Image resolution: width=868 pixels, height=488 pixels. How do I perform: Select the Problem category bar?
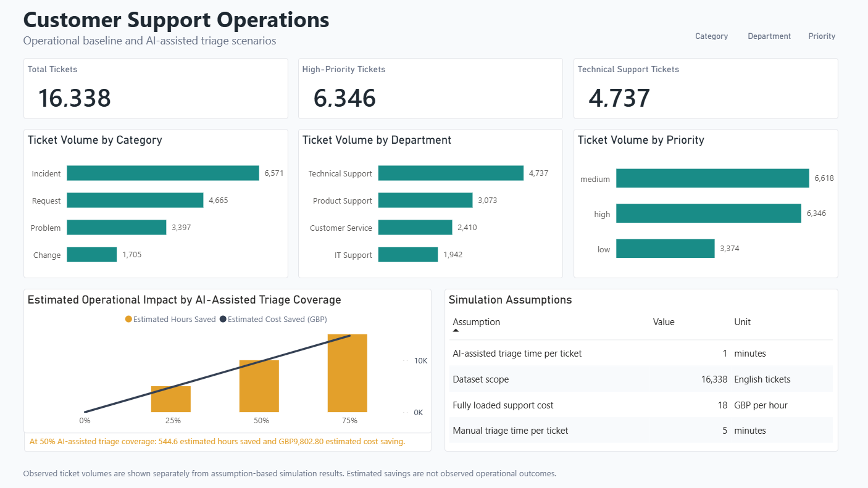coord(117,228)
